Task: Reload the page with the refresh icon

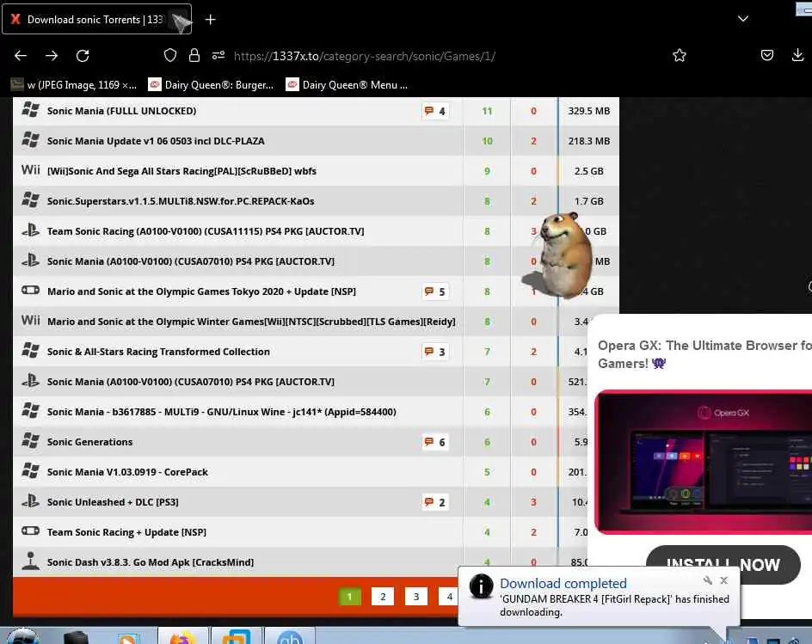Action: point(83,55)
